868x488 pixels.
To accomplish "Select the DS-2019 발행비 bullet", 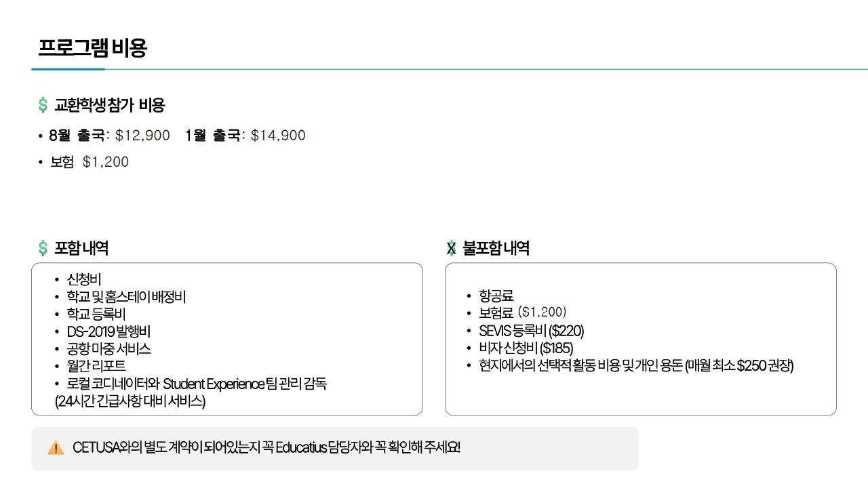I will (108, 332).
